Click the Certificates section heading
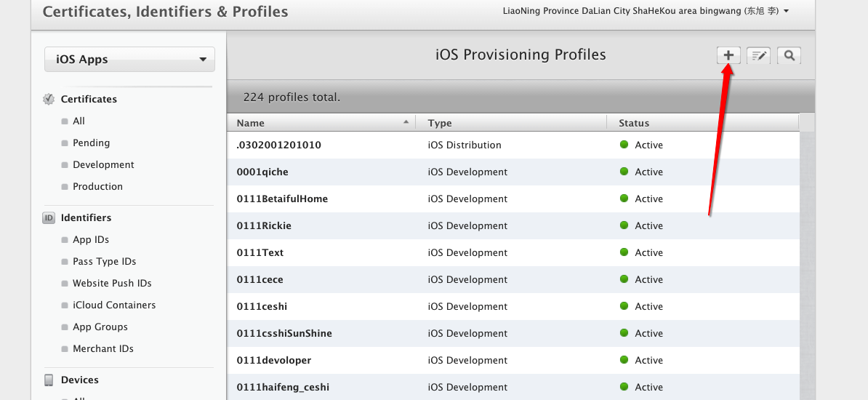The width and height of the screenshot is (868, 400). click(x=89, y=99)
